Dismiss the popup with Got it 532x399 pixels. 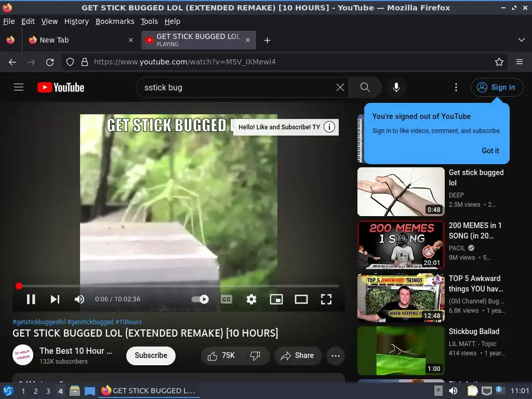[x=490, y=151]
